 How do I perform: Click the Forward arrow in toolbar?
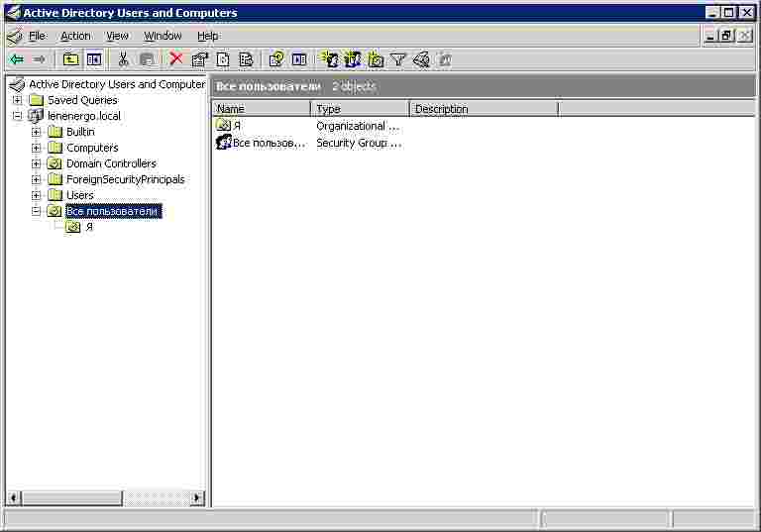[x=39, y=59]
